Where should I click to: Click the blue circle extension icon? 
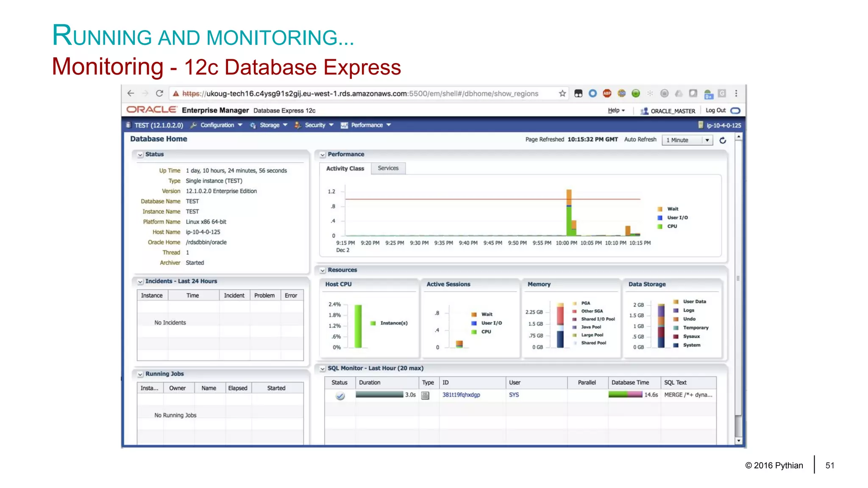pyautogui.click(x=593, y=93)
